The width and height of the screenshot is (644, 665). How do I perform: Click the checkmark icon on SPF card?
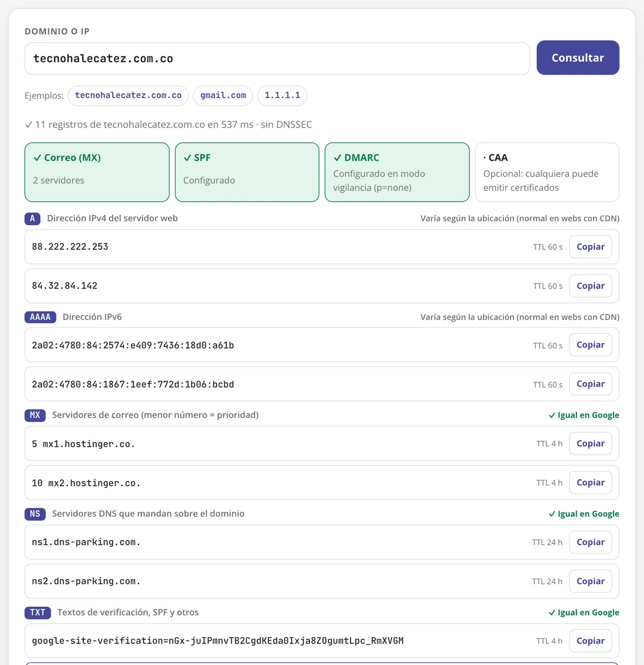click(187, 158)
